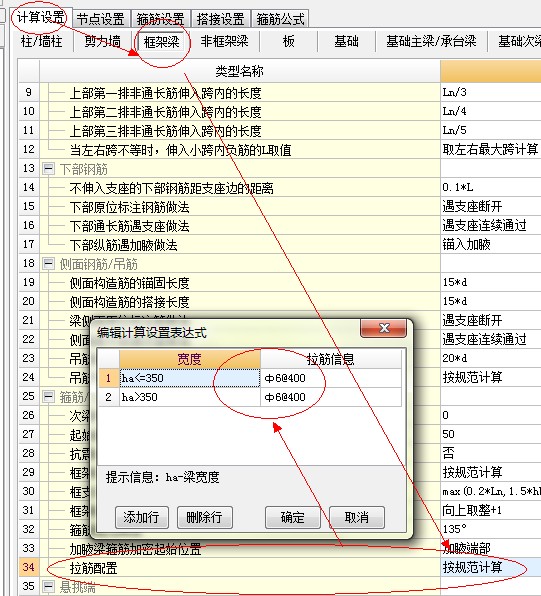541x596 pixels.
Task: Select row 上部第二排非通长筋伸入跨内的长度
Action: click(240, 111)
